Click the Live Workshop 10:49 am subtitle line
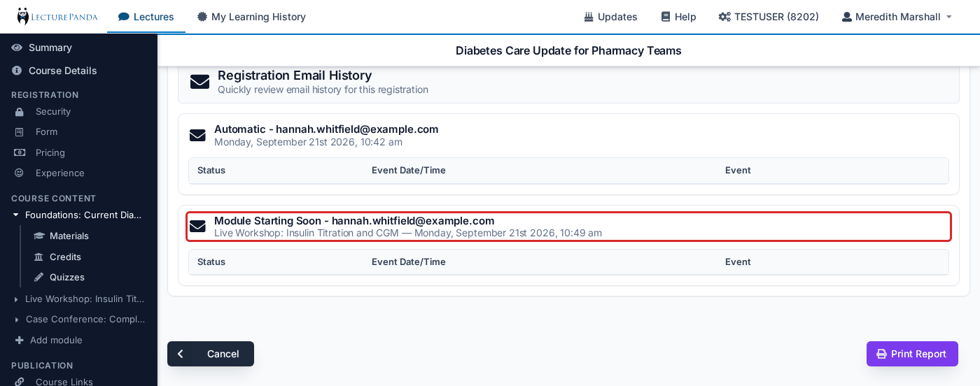The image size is (980, 386). click(x=408, y=233)
